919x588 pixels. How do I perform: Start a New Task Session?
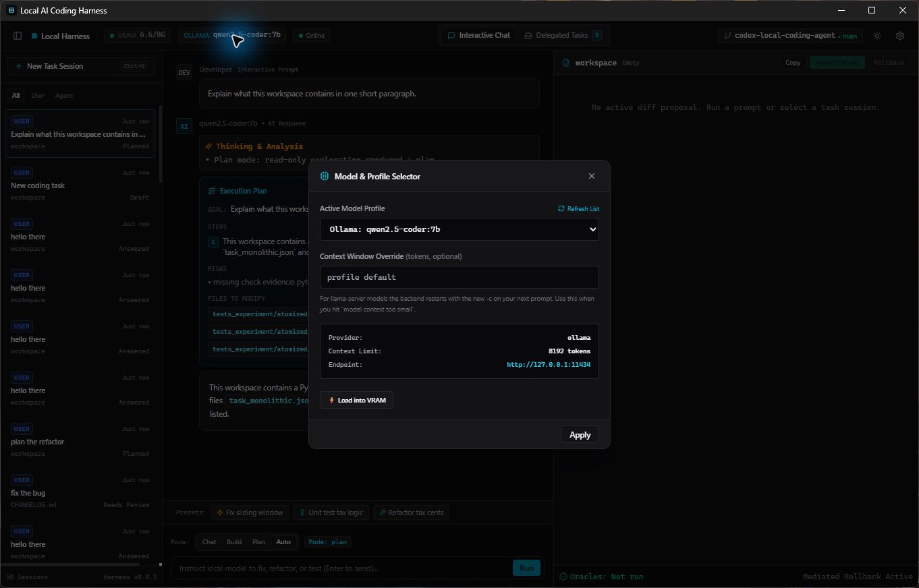[81, 66]
